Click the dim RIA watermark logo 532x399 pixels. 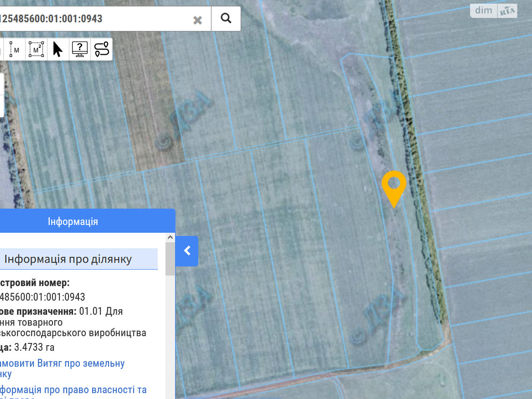click(x=493, y=11)
